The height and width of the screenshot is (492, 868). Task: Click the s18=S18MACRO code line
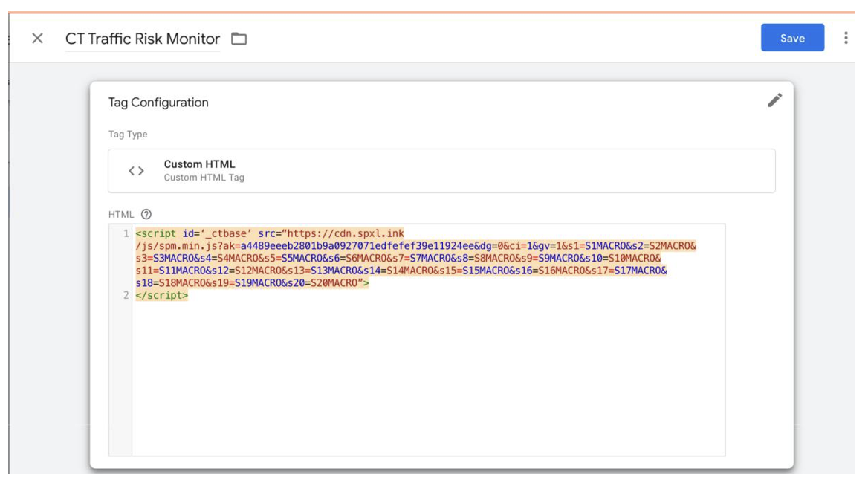pos(252,283)
